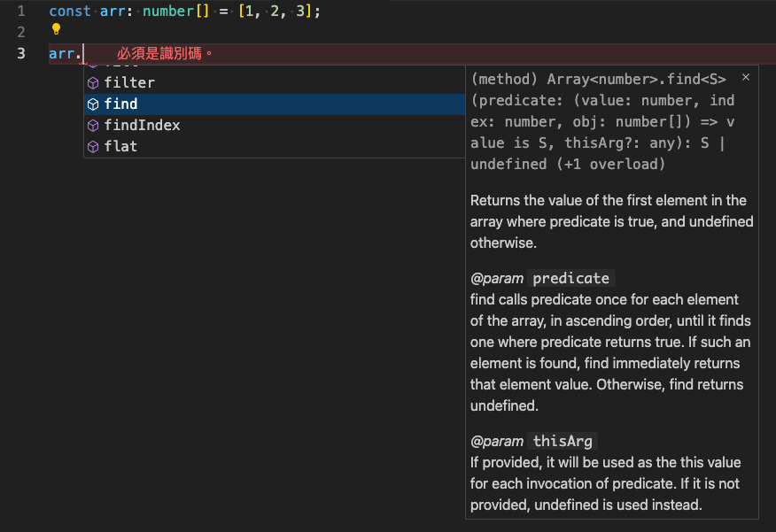776x532 pixels.
Task: Click the method icon beside filter
Action: pyautogui.click(x=92, y=82)
